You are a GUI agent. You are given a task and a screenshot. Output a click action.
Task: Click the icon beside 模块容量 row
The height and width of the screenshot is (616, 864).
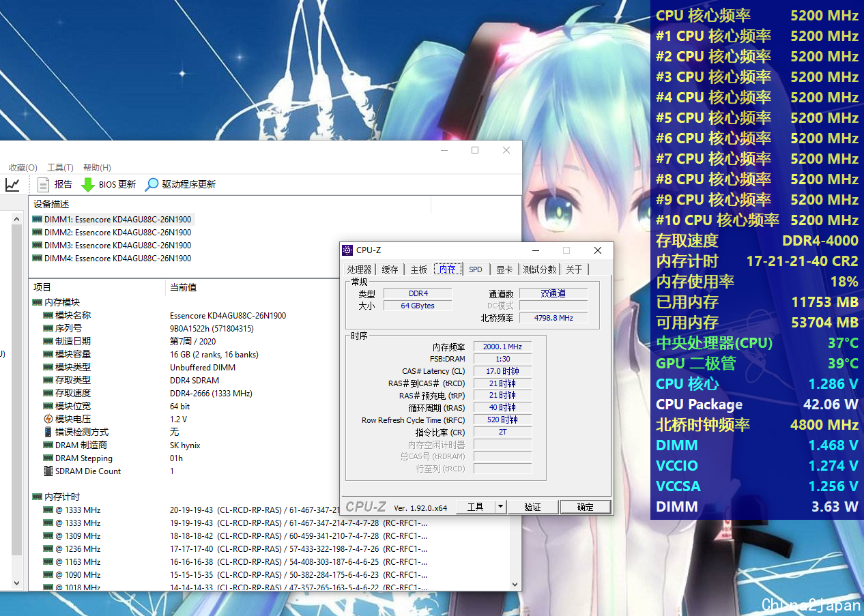coord(48,354)
